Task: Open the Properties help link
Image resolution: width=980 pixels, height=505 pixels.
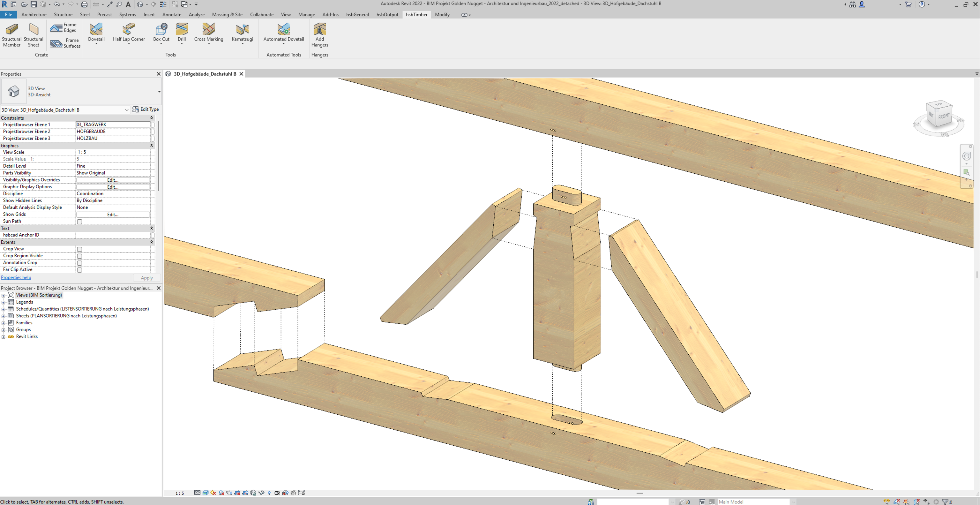Action: (16, 277)
